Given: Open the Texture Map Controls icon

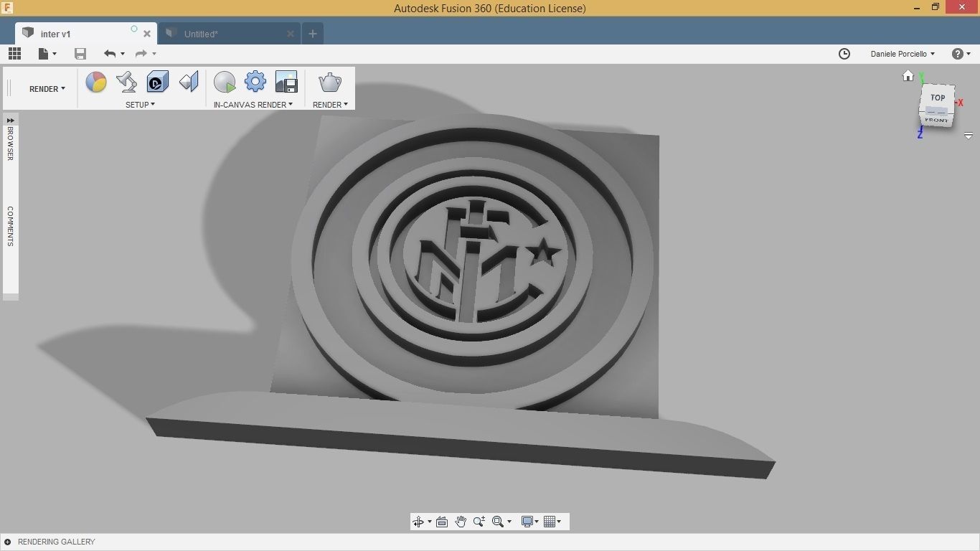Looking at the screenshot, I should point(189,82).
